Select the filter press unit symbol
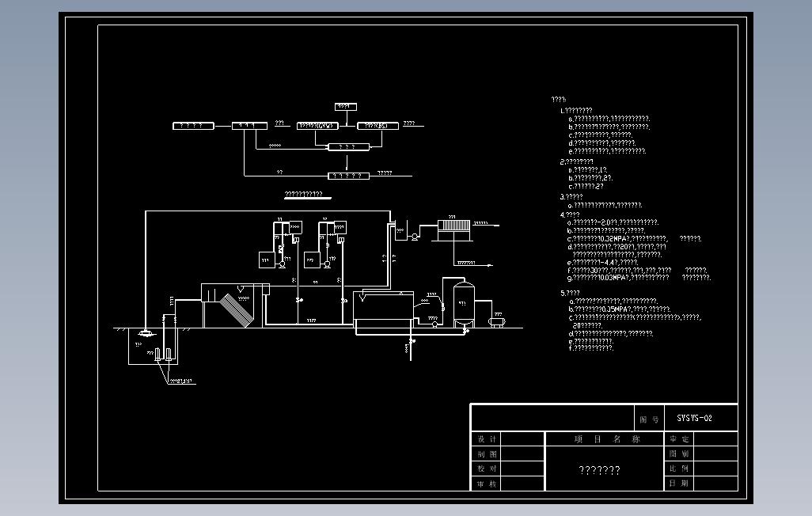812x516 pixels. 454,230
